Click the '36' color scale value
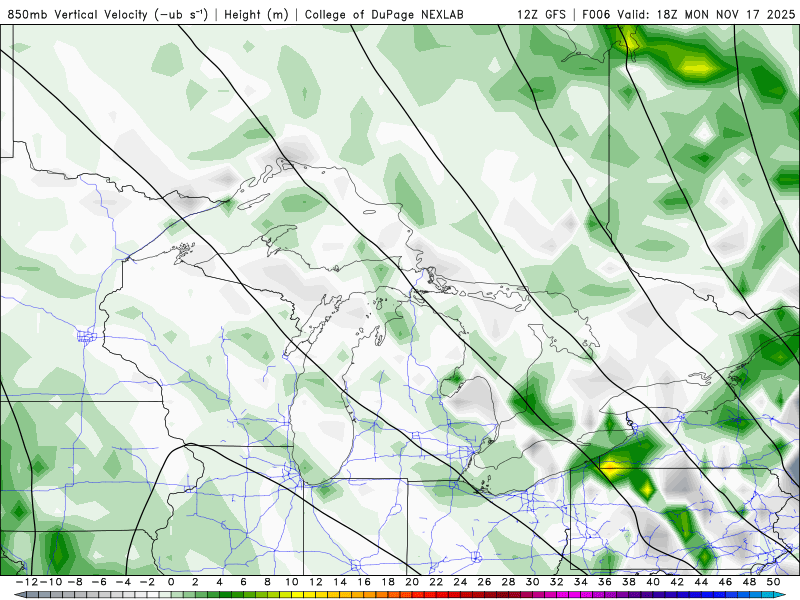This screenshot has height=600, width=800. point(605,582)
